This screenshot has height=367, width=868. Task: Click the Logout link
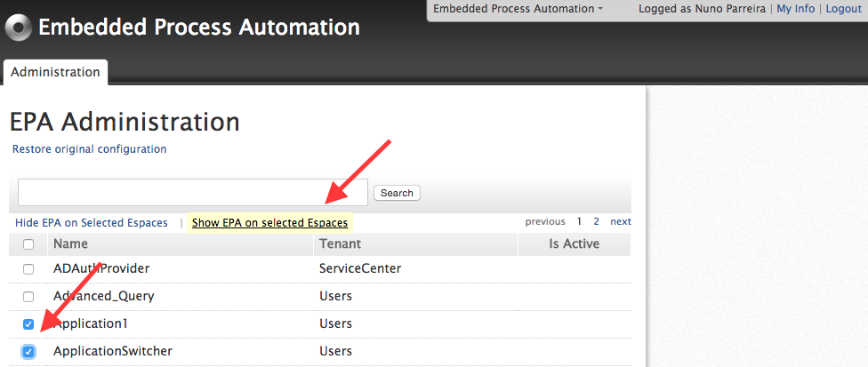(844, 9)
